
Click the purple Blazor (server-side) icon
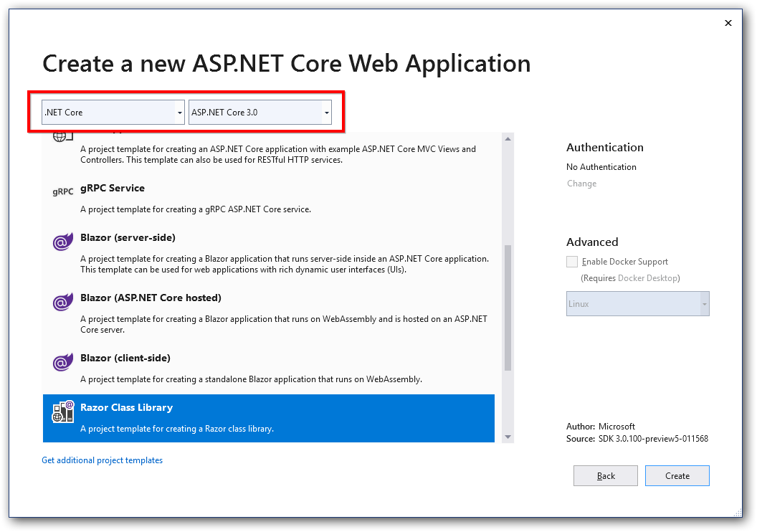pos(62,242)
